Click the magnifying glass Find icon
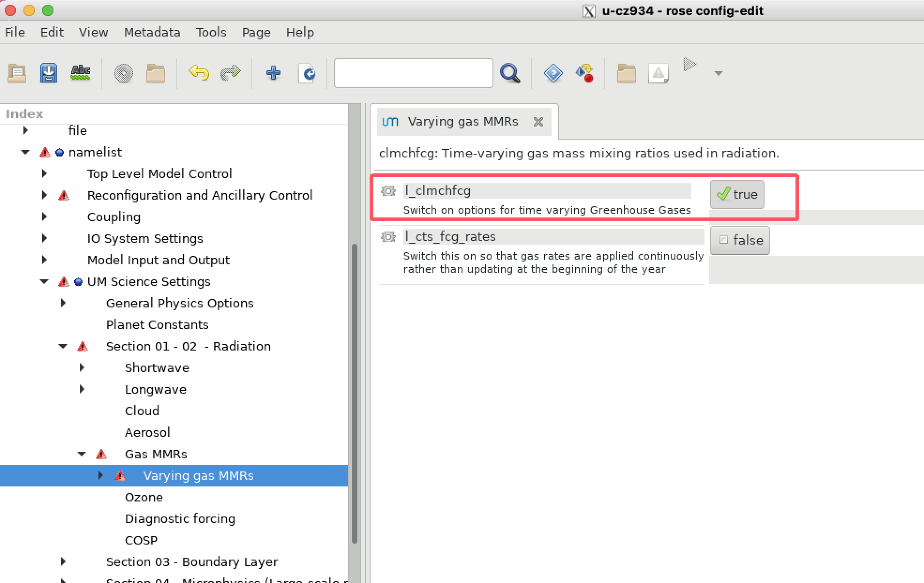Viewport: 924px width, 583px height. click(510, 73)
